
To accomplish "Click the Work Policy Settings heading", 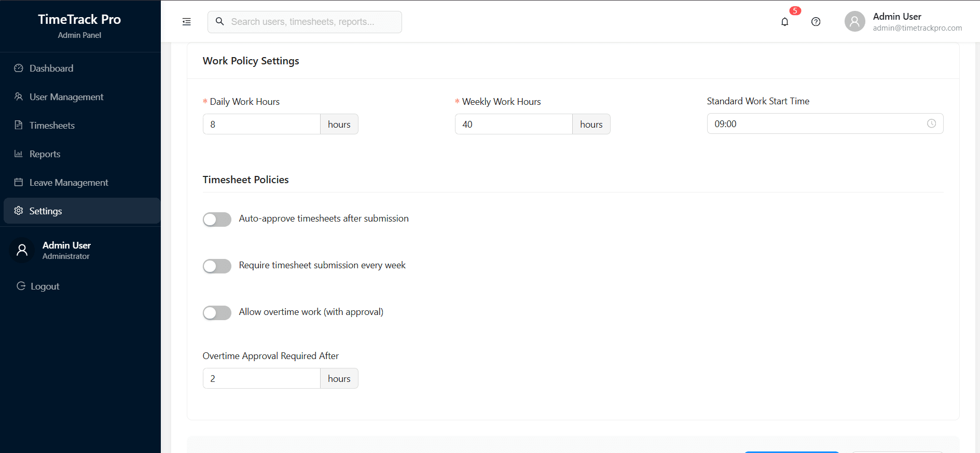I will (251, 61).
